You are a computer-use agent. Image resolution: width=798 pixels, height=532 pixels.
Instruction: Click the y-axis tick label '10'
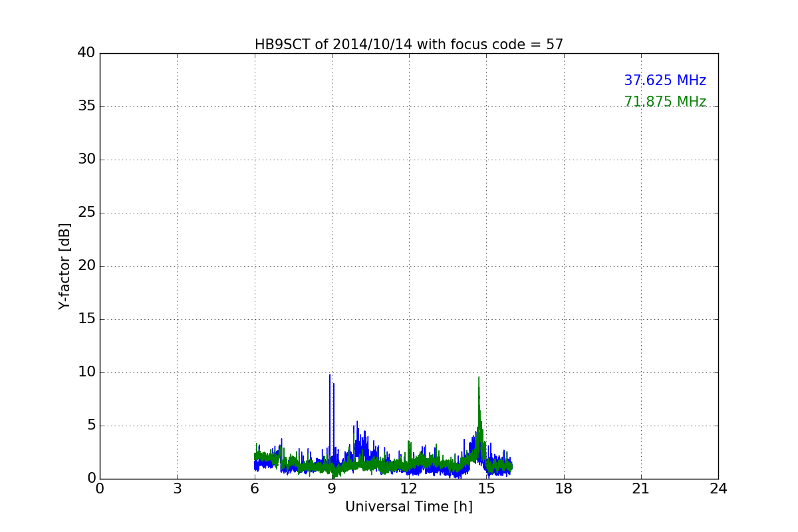[86, 372]
